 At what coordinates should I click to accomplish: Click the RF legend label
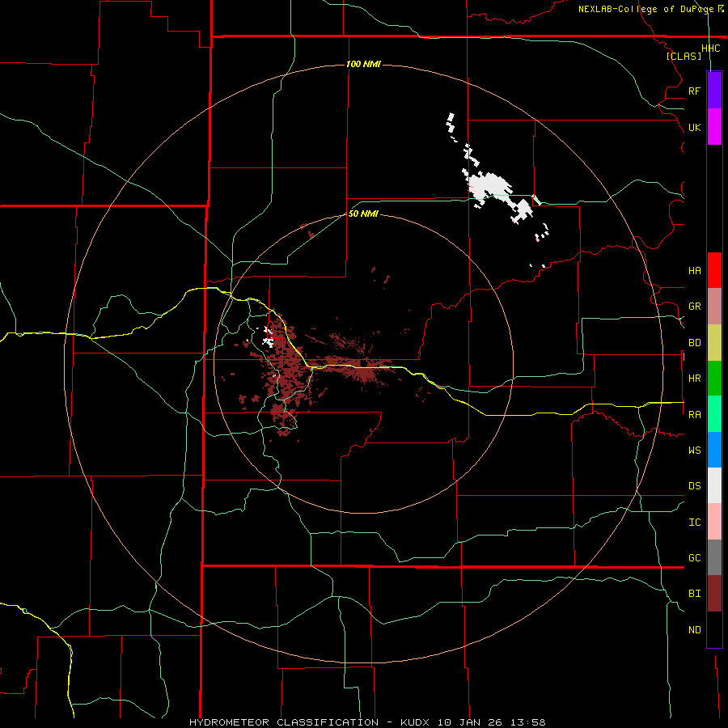[694, 91]
